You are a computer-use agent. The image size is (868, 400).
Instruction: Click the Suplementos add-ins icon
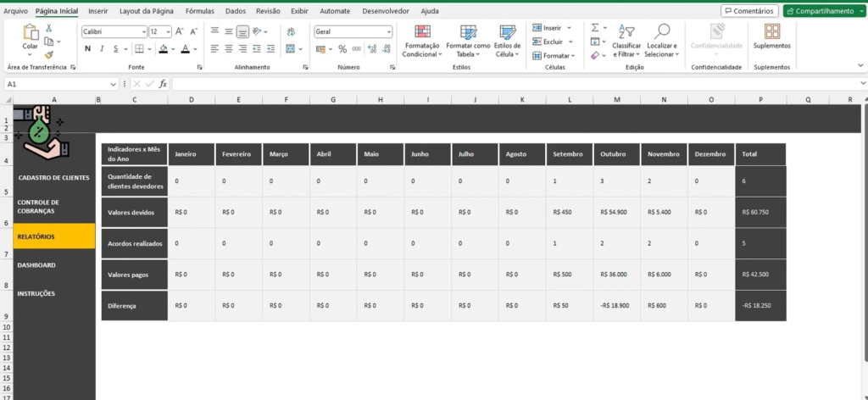771,32
